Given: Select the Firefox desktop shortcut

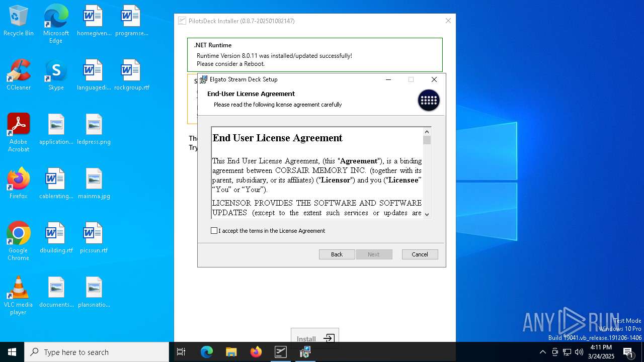Looking at the screenshot, I should (x=19, y=184).
